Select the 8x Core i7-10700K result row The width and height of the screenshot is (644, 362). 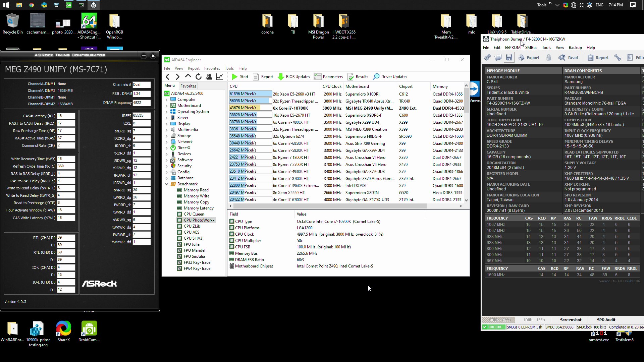point(346,108)
